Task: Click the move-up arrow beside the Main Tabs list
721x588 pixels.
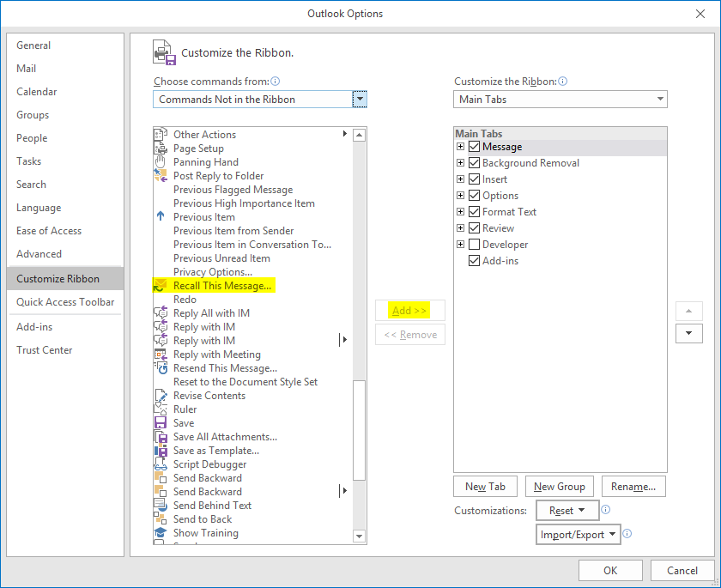Action: pyautogui.click(x=689, y=311)
